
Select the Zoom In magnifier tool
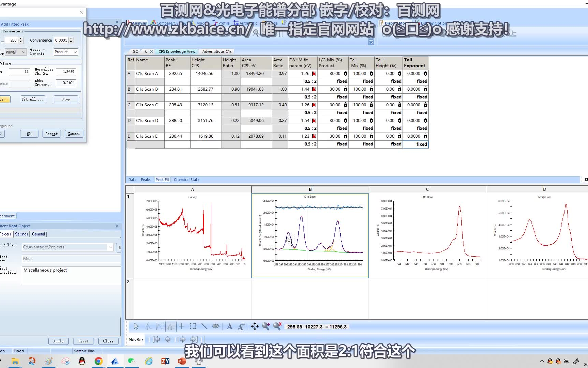266,326
